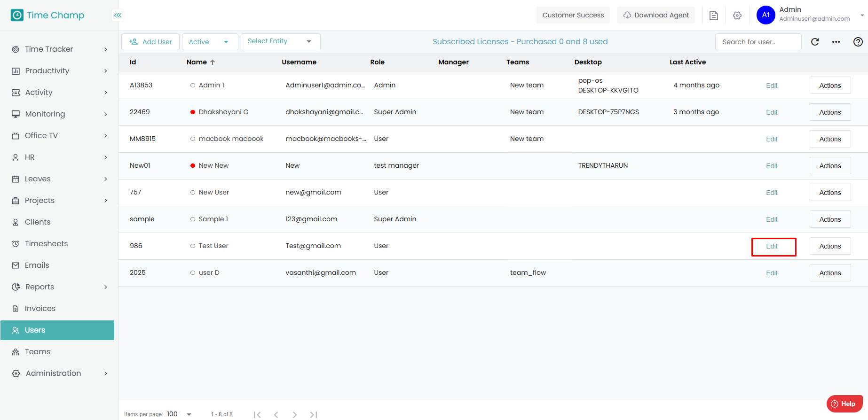
Task: Click status dot beside New New
Action: tap(193, 166)
